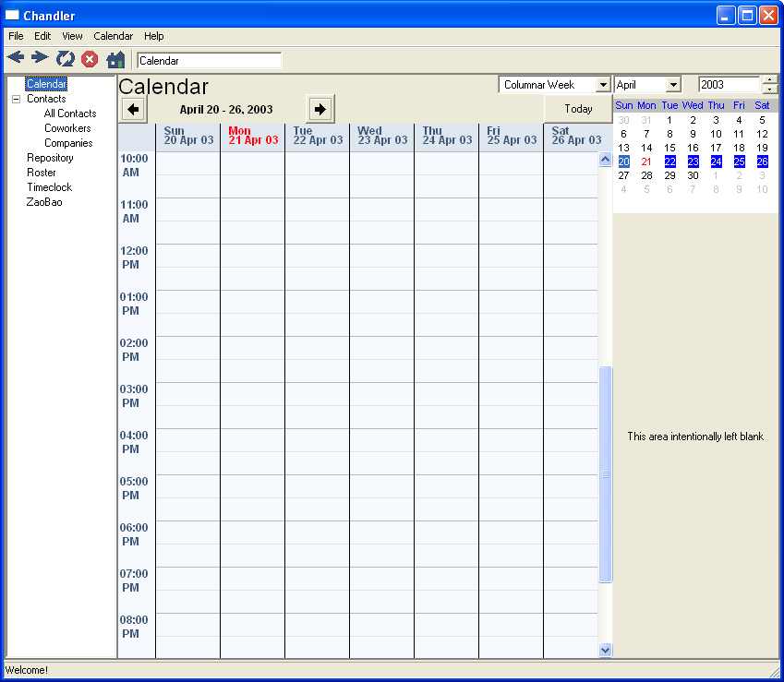Image resolution: width=784 pixels, height=682 pixels.
Task: Click the Chandler title bar icon
Action: 12,16
